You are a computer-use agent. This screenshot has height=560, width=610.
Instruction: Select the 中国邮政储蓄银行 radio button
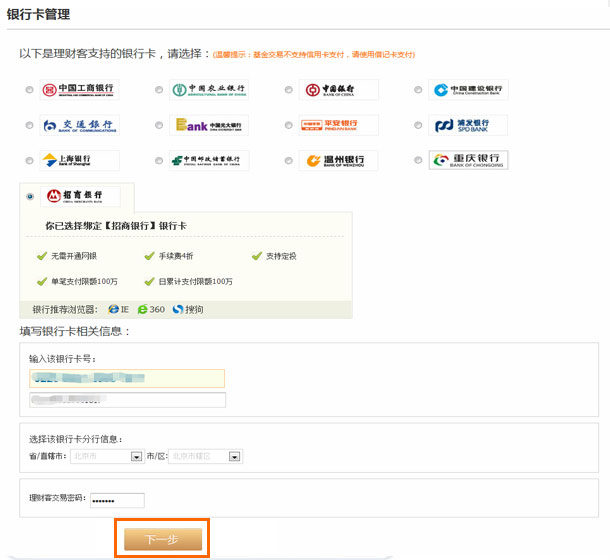pyautogui.click(x=159, y=161)
